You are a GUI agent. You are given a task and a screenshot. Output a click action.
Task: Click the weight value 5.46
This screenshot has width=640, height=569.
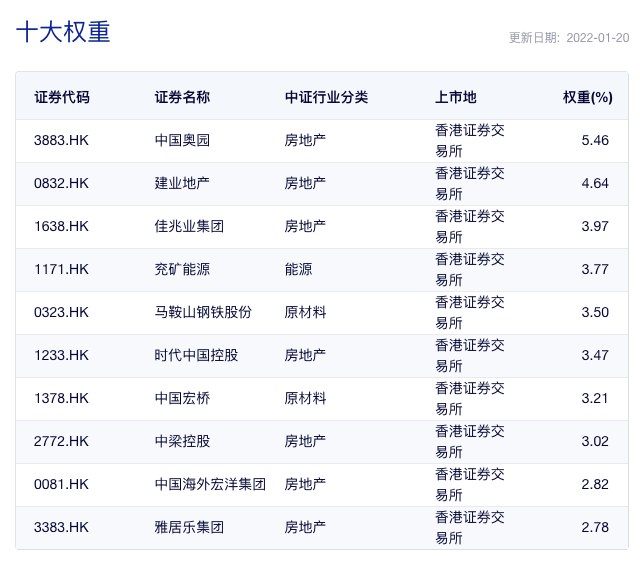point(595,140)
